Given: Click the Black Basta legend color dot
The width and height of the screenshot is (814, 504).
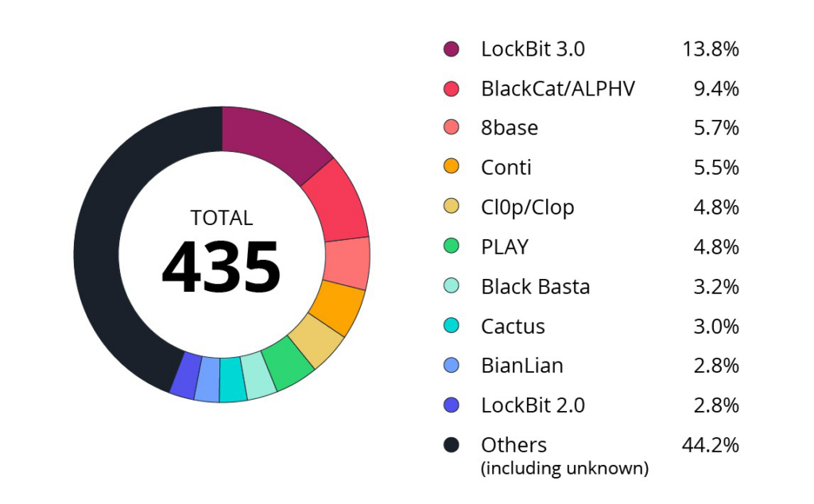Looking at the screenshot, I should (452, 286).
